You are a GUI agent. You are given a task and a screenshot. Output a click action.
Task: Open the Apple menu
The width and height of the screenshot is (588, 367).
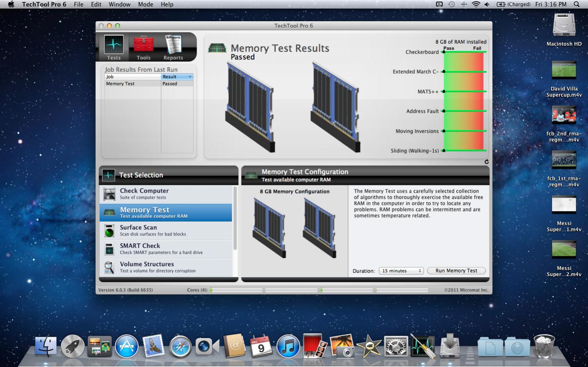pyautogui.click(x=11, y=4)
